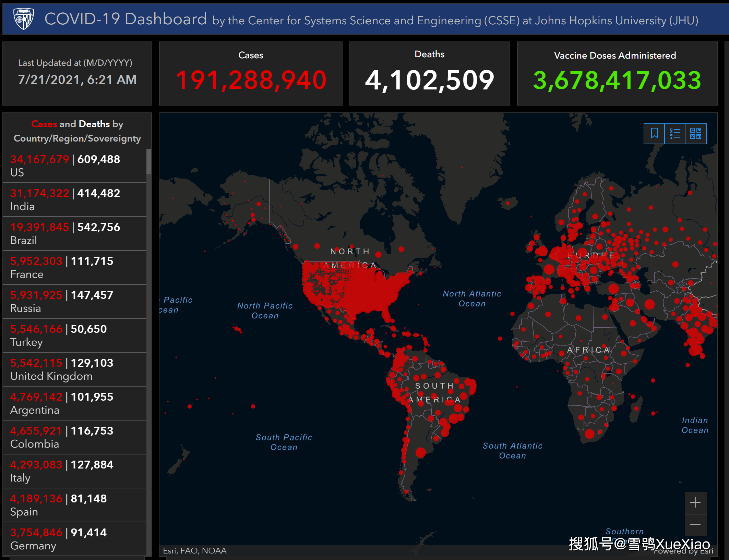Viewport: 729px width, 560px height.
Task: Choose Germany at the list bottom
Action: tap(75, 539)
